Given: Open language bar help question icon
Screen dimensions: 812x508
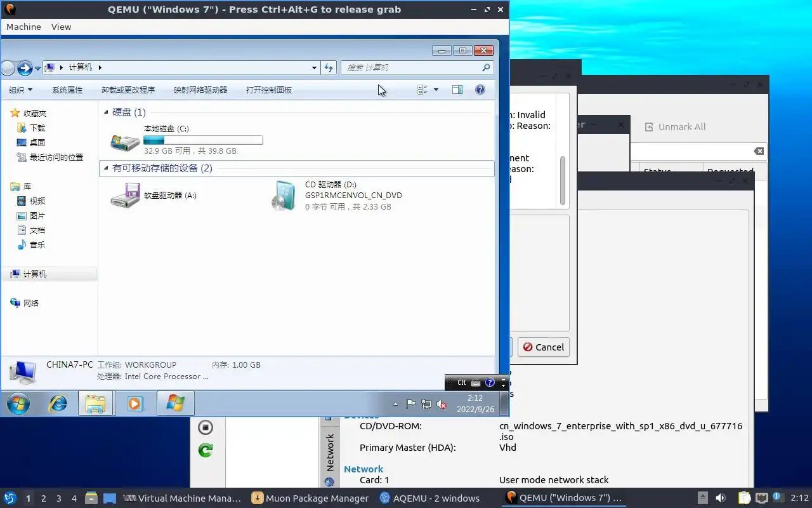Looking at the screenshot, I should tap(490, 383).
